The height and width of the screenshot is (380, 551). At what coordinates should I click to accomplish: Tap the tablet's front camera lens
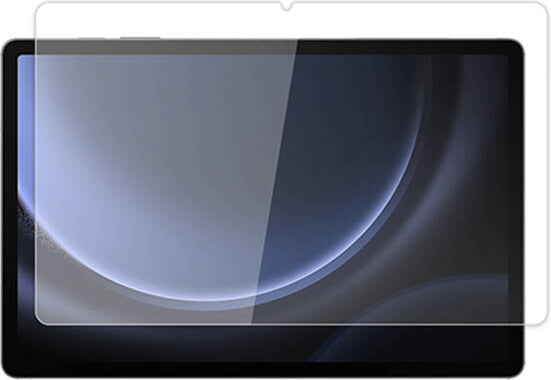[x=261, y=47]
